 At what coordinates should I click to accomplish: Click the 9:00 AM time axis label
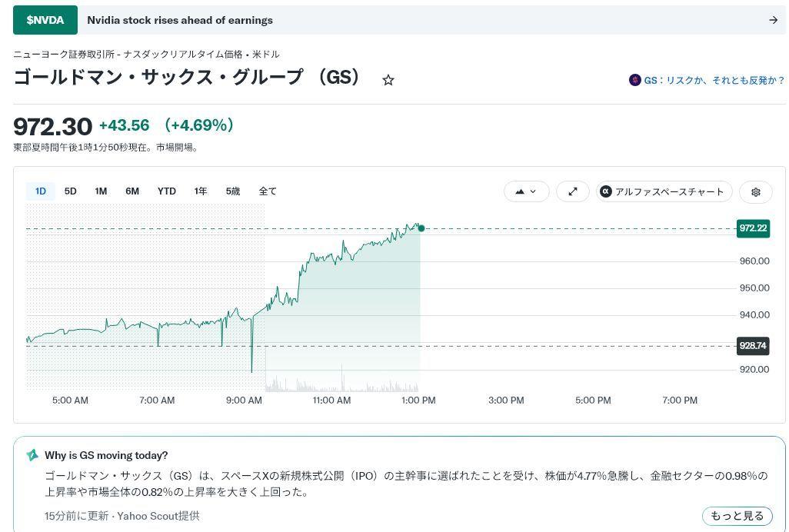(244, 401)
